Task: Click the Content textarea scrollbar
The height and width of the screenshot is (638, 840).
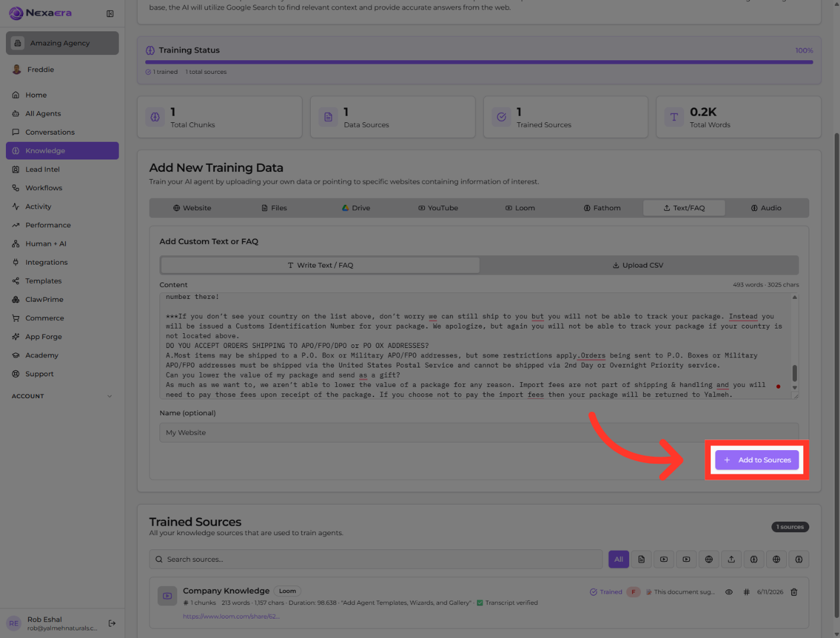Action: coord(795,373)
